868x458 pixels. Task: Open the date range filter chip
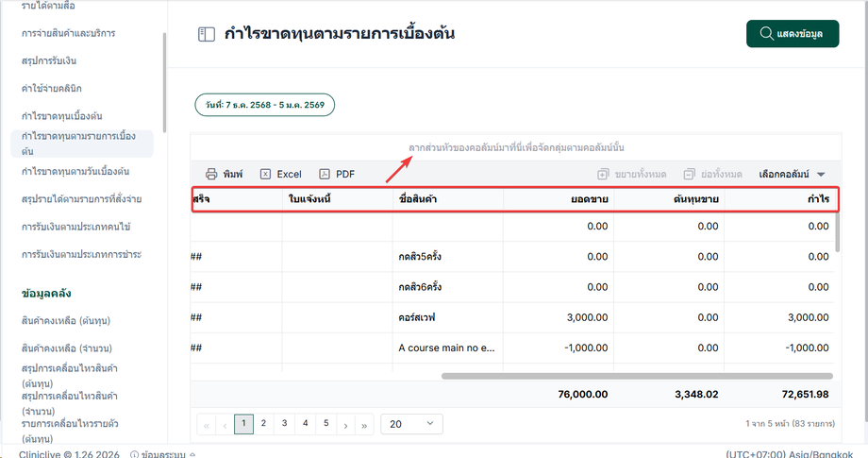pos(264,105)
